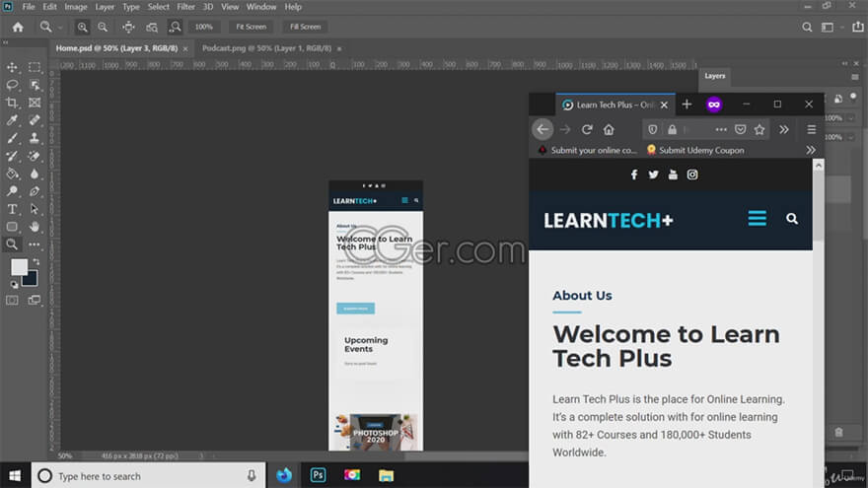Toggle Quick Mask mode

pyautogui.click(x=12, y=300)
